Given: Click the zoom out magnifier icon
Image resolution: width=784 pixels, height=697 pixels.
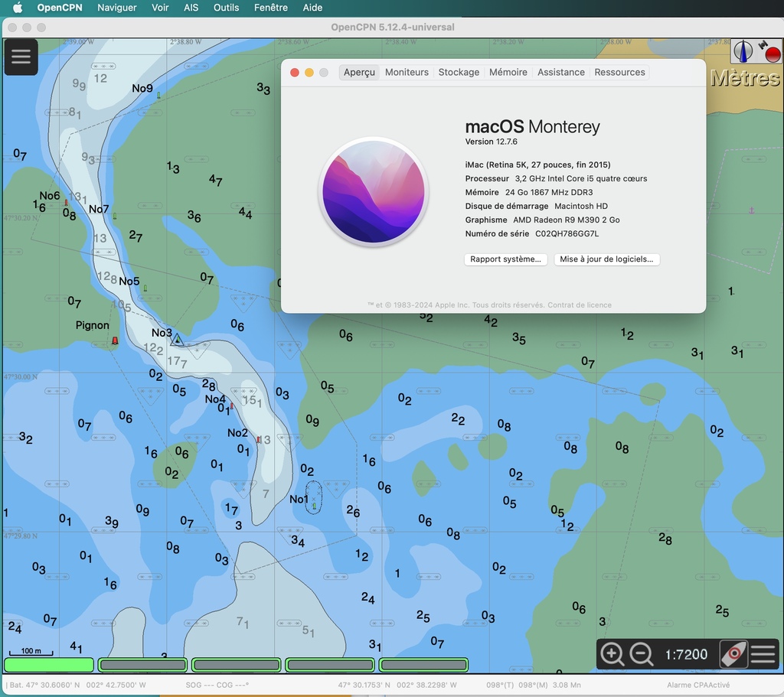Looking at the screenshot, I should pos(641,654).
